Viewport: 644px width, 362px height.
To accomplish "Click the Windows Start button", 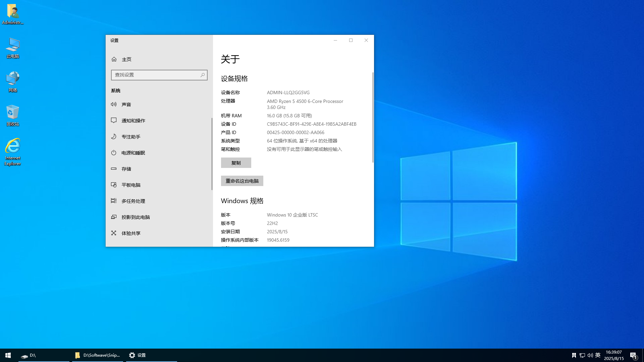I will 7,355.
